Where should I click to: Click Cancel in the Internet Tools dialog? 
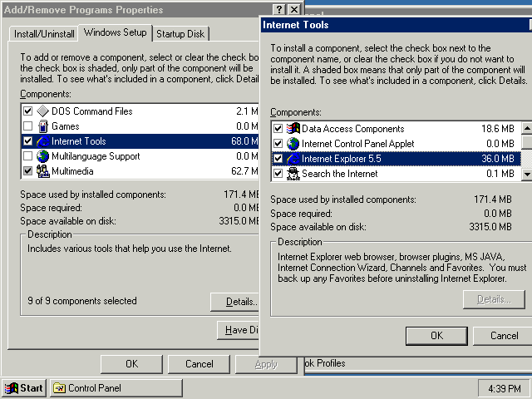(x=503, y=336)
